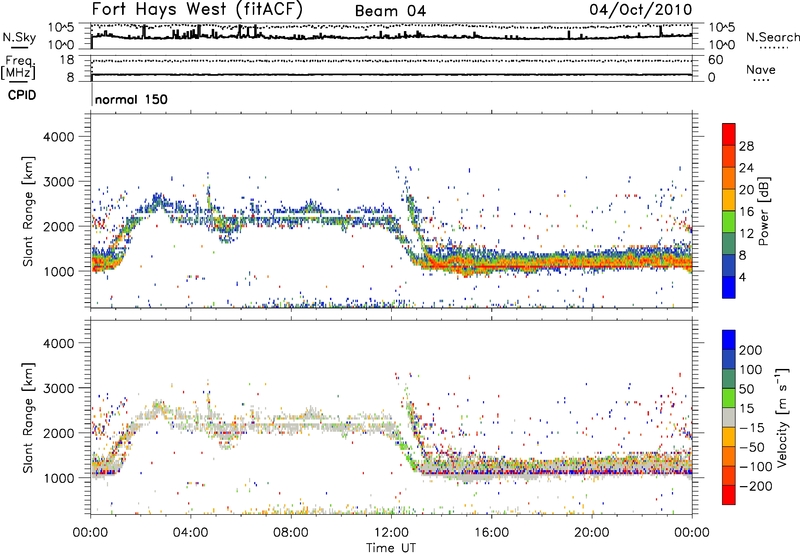Click the "4" value on Power colour bar
This screenshot has height=554, width=800.
[x=743, y=277]
